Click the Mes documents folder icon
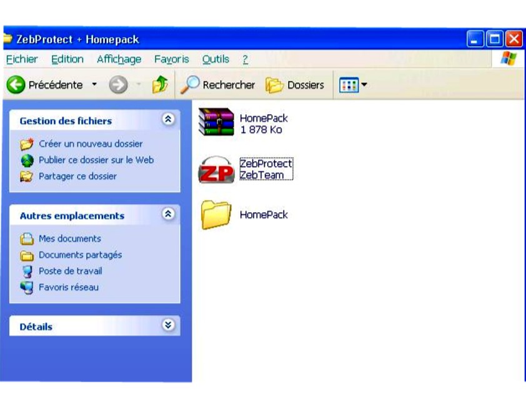Viewport: 526px width, 420px height. 27,238
